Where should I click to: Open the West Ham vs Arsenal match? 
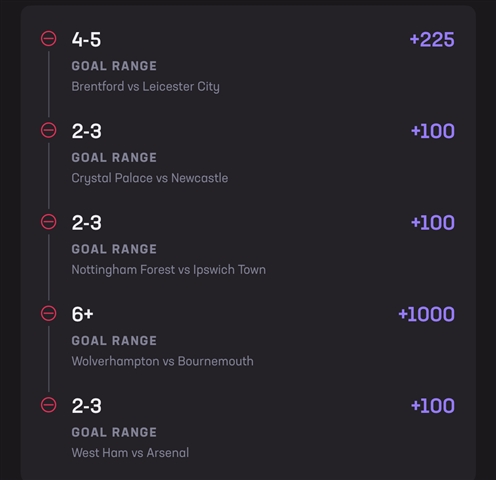click(130, 453)
